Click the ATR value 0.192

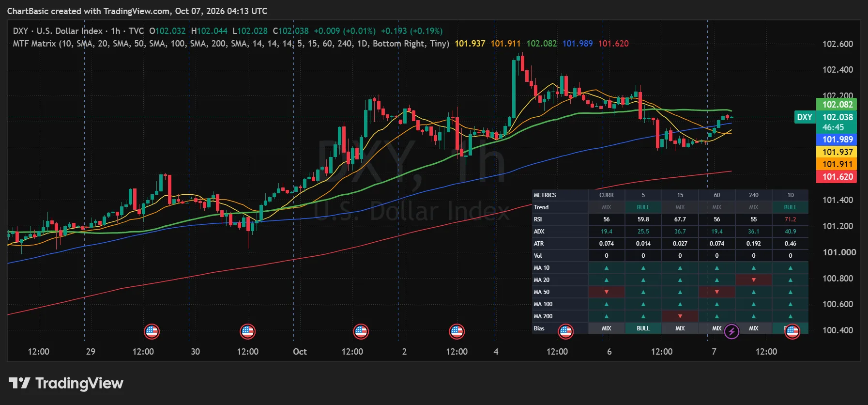pos(754,244)
